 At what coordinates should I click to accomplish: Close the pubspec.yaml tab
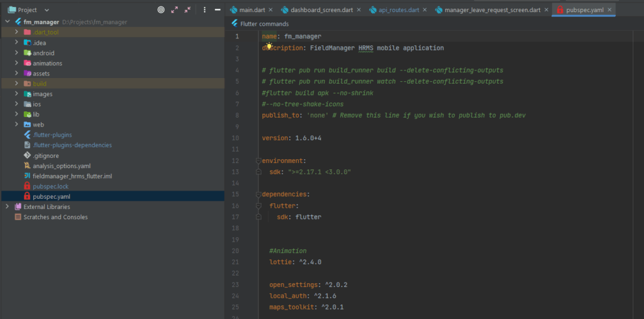click(609, 9)
